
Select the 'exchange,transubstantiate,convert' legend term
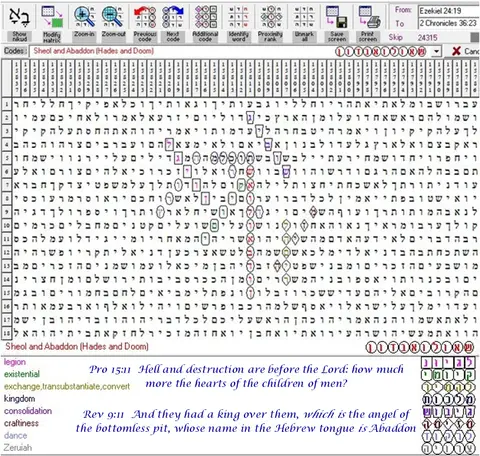[x=67, y=386]
